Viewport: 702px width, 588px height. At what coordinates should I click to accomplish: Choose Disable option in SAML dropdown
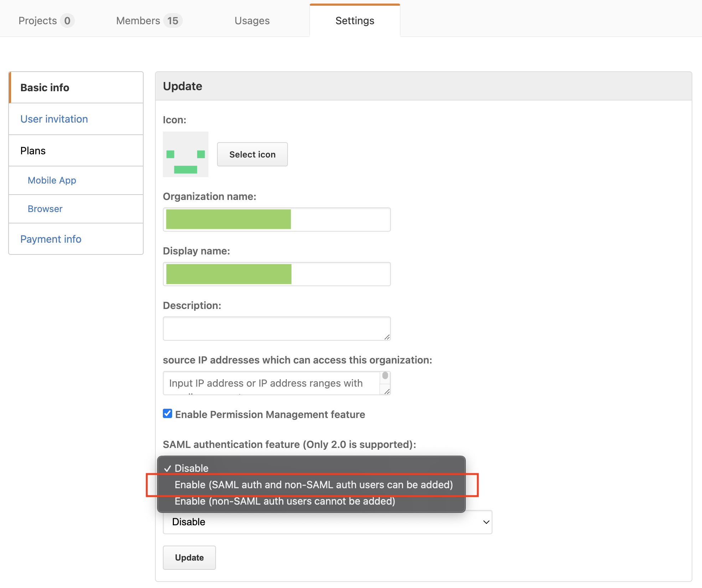point(311,468)
